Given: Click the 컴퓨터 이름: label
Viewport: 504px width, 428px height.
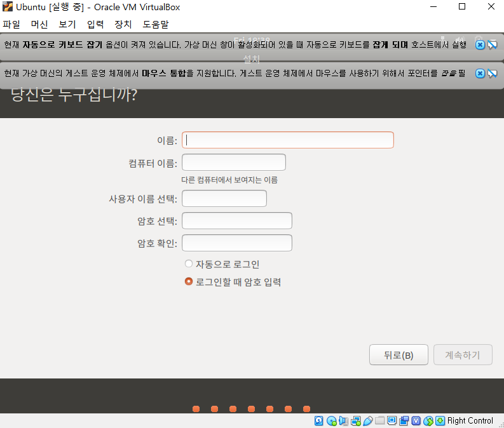Looking at the screenshot, I should 153,163.
